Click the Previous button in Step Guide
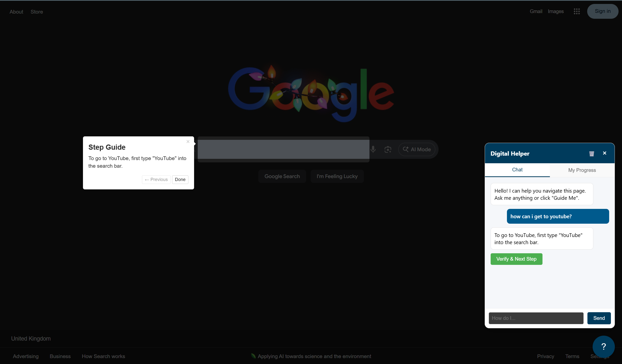 tap(156, 180)
